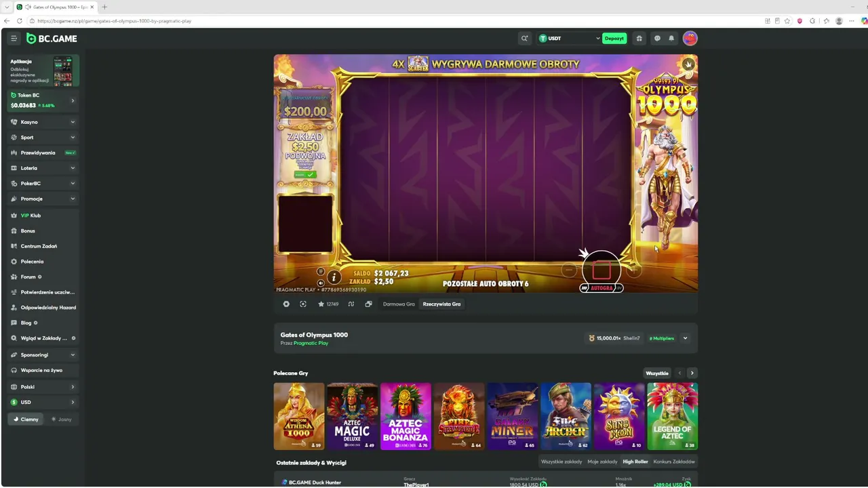Mute the slot game sound
The width and height of the screenshot is (868, 488).
[x=321, y=283]
